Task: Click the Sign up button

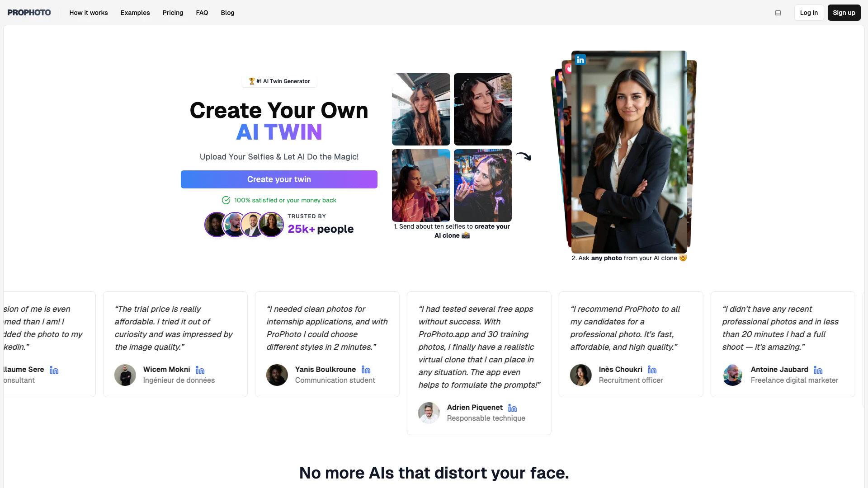Action: pos(844,13)
